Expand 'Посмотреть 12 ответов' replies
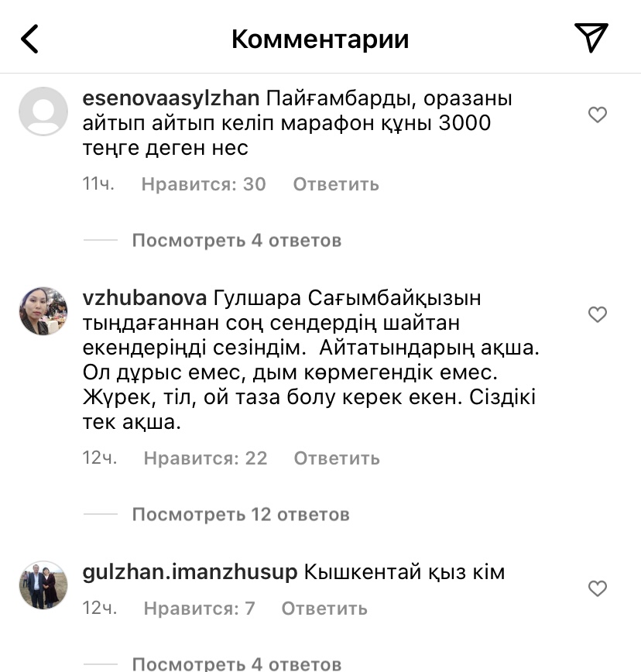This screenshot has height=672, width=641. tap(241, 514)
